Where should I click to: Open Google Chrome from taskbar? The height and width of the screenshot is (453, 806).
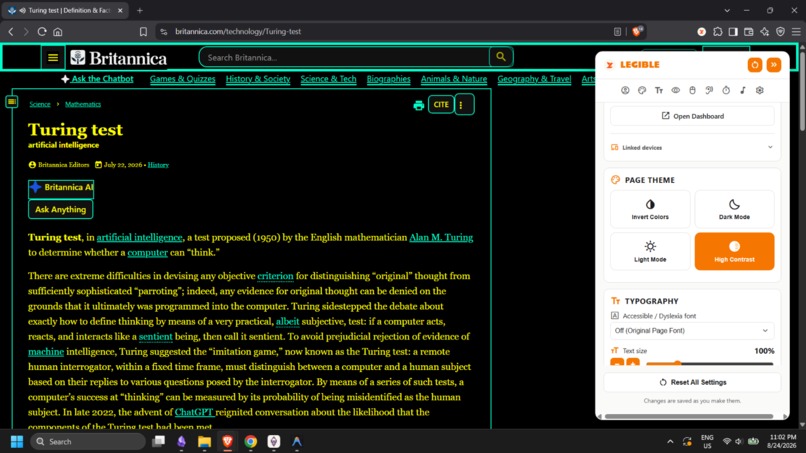click(251, 442)
